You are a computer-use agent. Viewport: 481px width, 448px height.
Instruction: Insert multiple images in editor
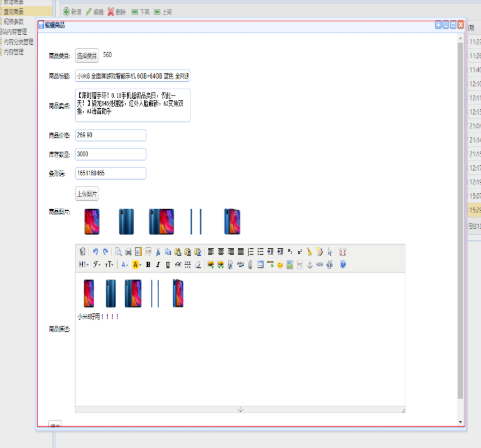point(220,265)
